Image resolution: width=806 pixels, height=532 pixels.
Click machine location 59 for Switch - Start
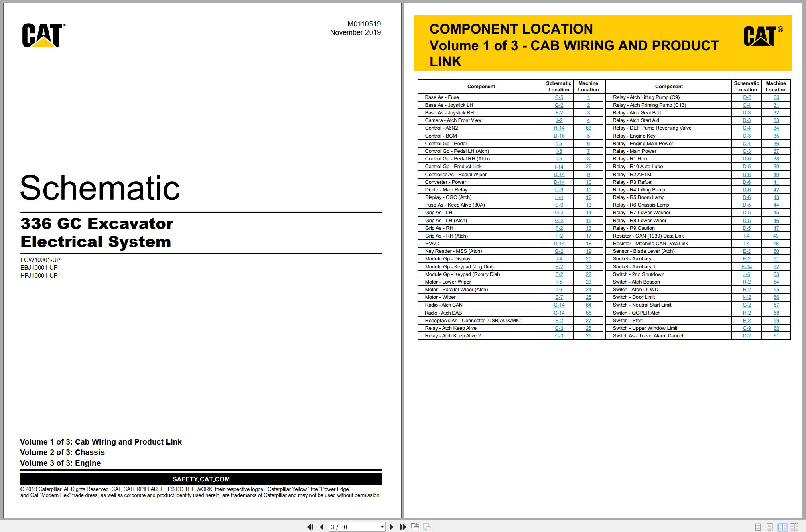pos(776,321)
